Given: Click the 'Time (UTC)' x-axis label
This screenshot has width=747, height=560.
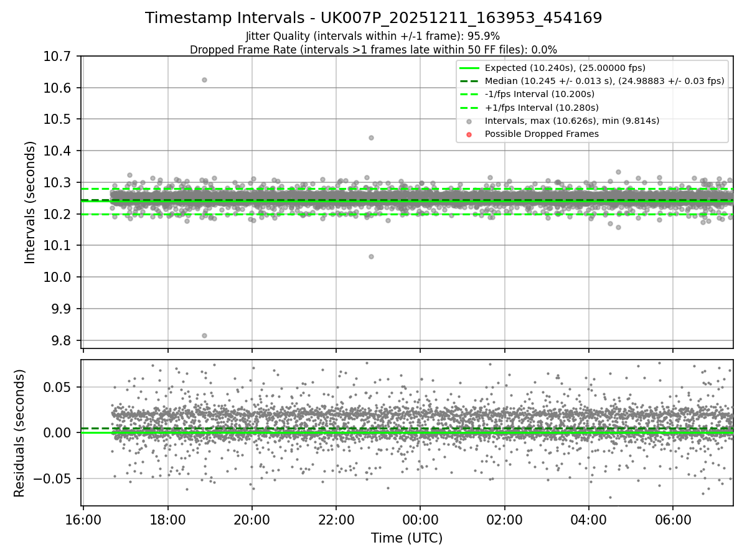Looking at the screenshot, I should 406,538.
